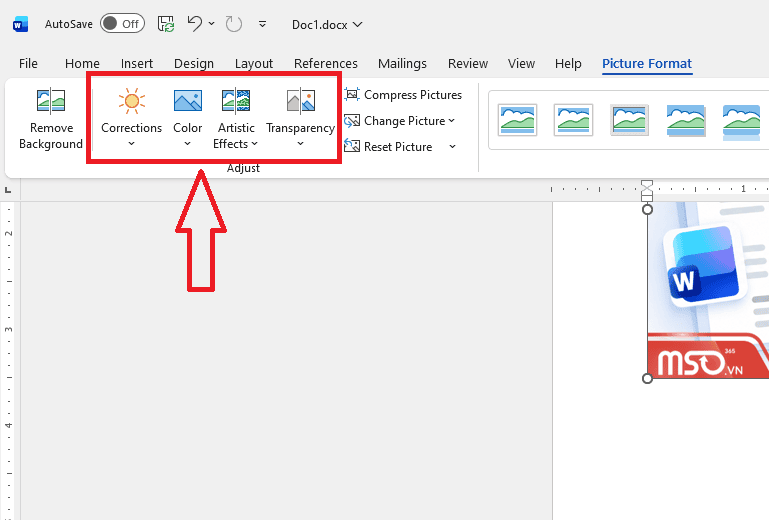
Task: Click the Reset Picture label
Action: click(x=398, y=147)
